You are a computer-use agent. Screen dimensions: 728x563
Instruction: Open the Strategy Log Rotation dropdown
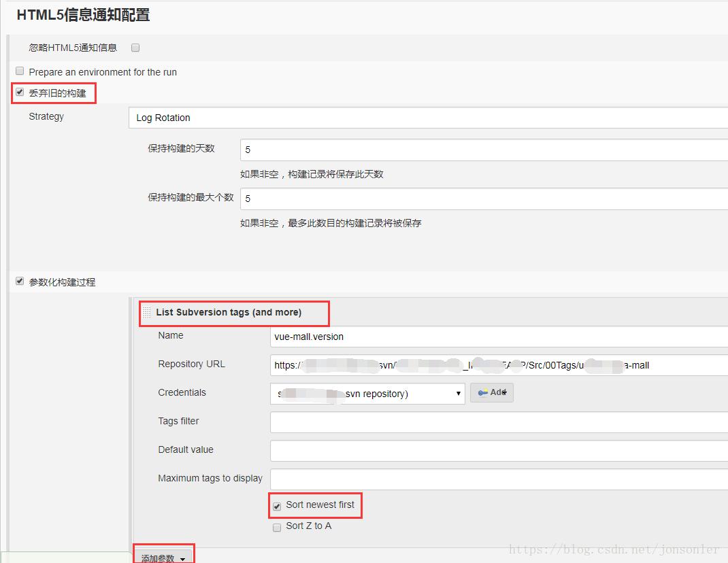click(x=429, y=118)
